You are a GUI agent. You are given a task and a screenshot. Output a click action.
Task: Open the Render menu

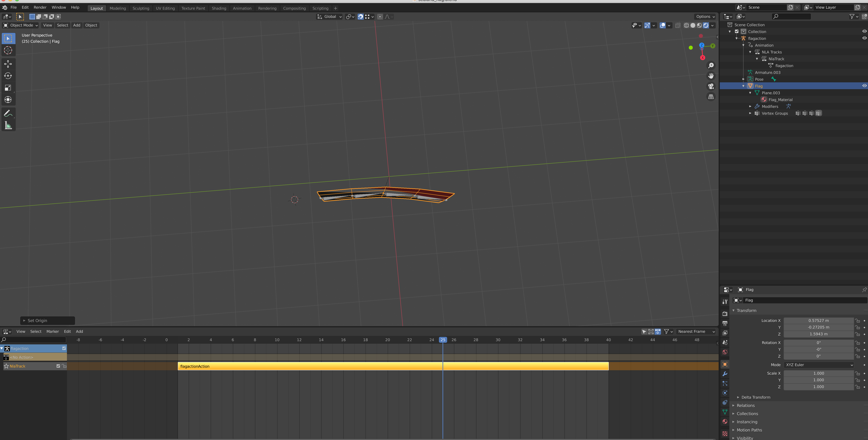pyautogui.click(x=40, y=7)
